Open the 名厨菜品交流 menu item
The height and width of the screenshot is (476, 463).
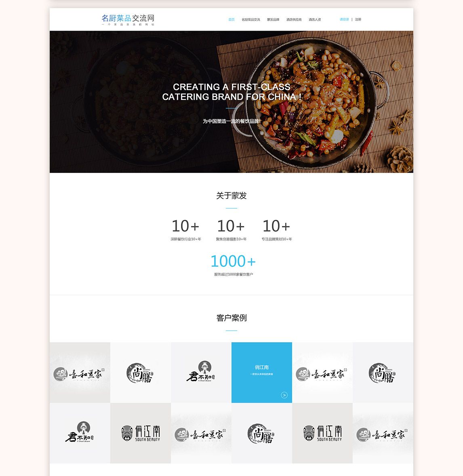click(x=251, y=19)
